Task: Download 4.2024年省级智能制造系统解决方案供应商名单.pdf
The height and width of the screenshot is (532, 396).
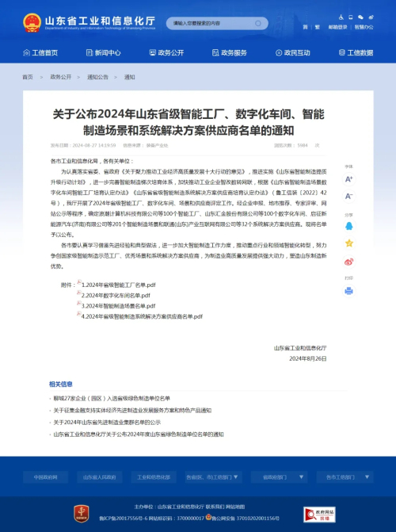Action: pos(142,316)
